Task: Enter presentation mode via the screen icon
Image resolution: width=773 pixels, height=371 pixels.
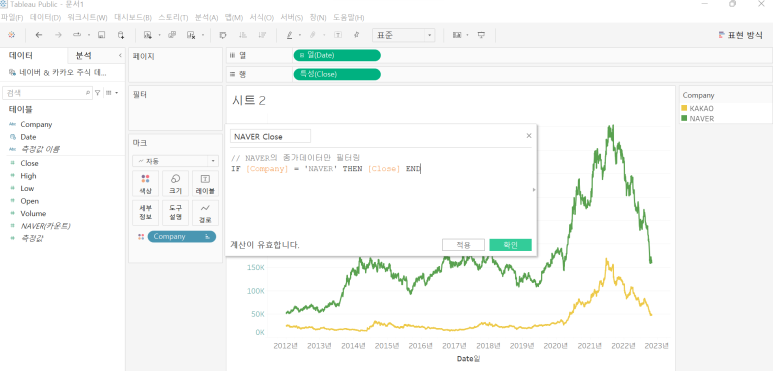Action: point(482,35)
